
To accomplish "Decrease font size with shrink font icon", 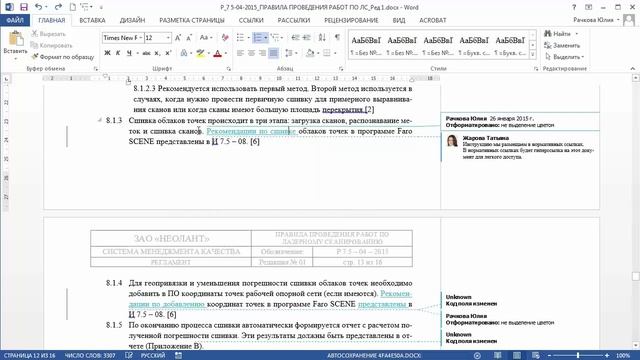I will point(189,38).
